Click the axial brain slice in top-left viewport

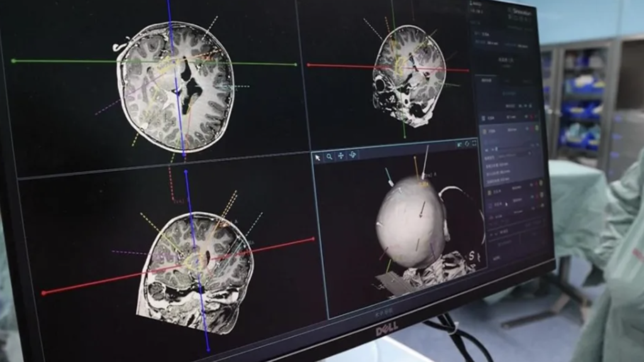click(177, 87)
